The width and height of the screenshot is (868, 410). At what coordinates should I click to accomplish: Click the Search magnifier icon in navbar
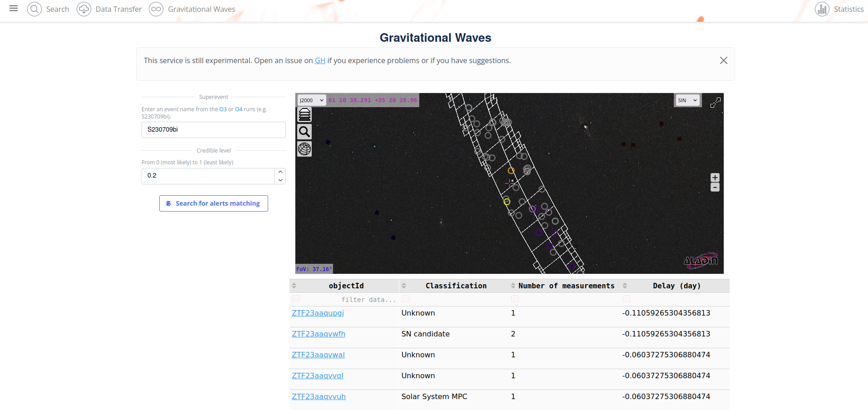click(x=34, y=9)
